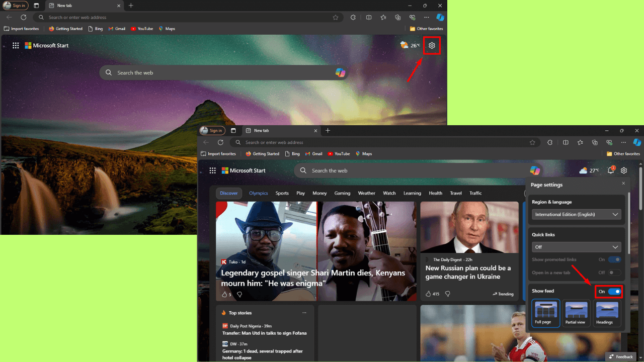The height and width of the screenshot is (362, 644).
Task: Open Extensions icon in back window toolbar
Action: pyautogui.click(x=353, y=17)
